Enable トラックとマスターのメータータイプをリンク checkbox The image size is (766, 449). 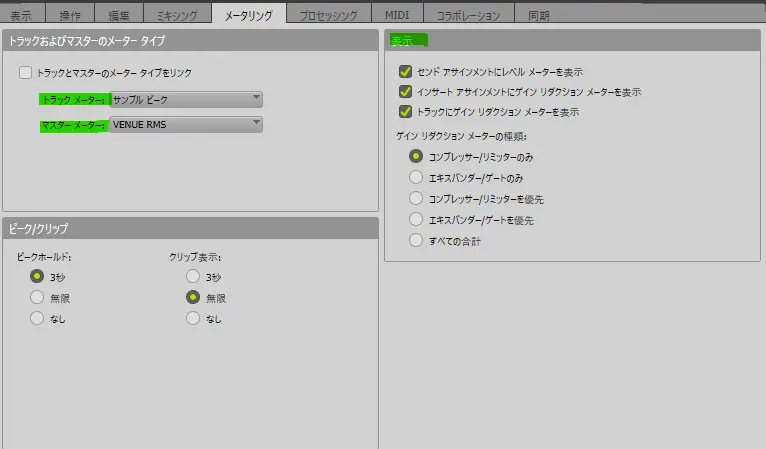coord(25,73)
